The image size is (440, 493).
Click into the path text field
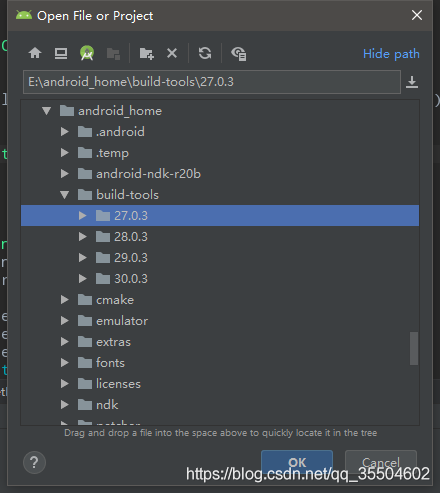[212, 82]
